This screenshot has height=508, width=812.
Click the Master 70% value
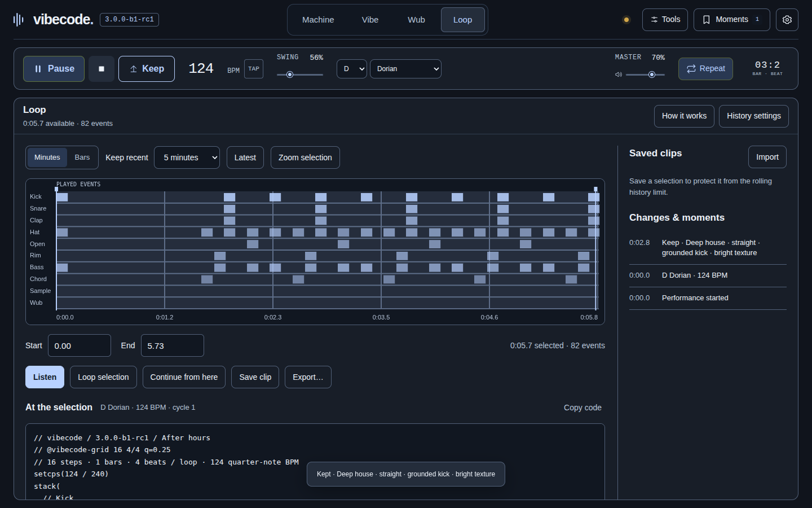[x=658, y=58]
